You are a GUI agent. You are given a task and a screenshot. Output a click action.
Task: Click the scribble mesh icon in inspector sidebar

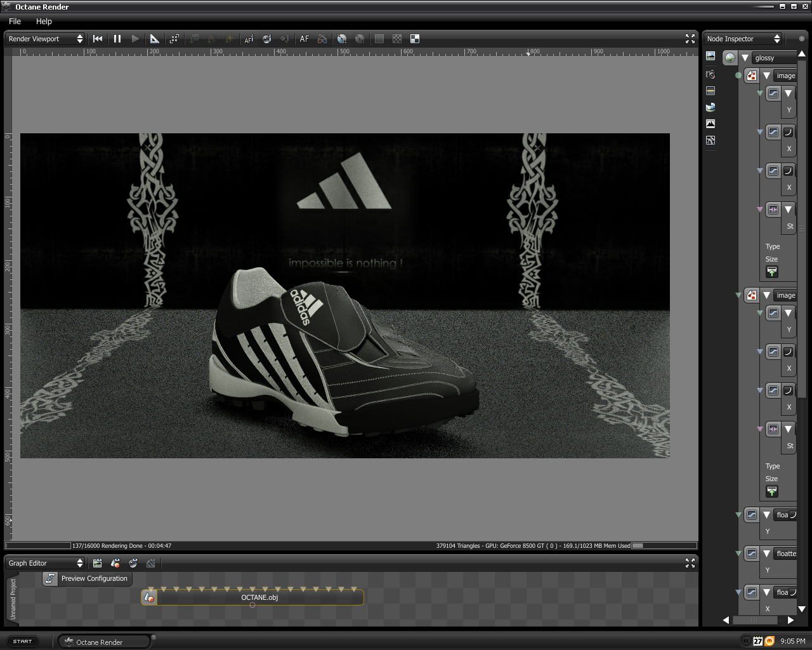710,140
